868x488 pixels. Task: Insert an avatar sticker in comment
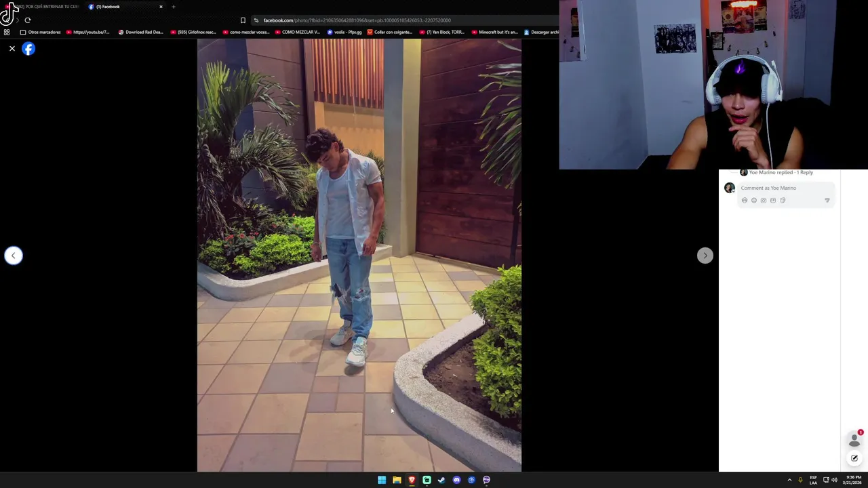(x=745, y=200)
